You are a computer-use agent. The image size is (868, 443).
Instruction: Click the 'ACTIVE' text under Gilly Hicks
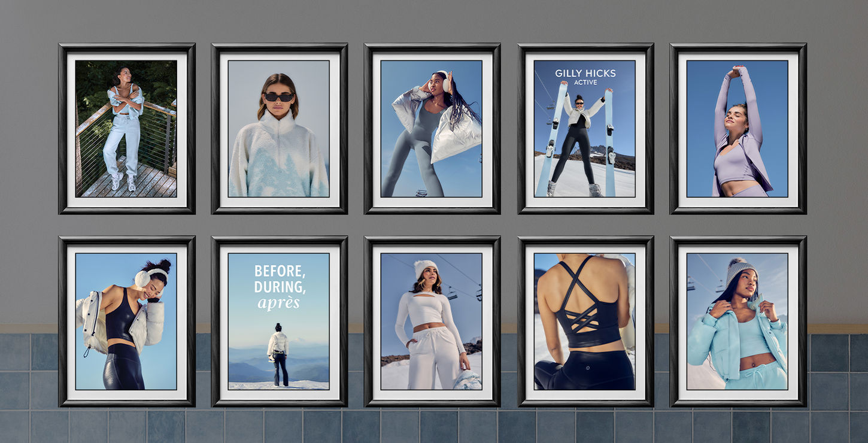pyautogui.click(x=585, y=83)
